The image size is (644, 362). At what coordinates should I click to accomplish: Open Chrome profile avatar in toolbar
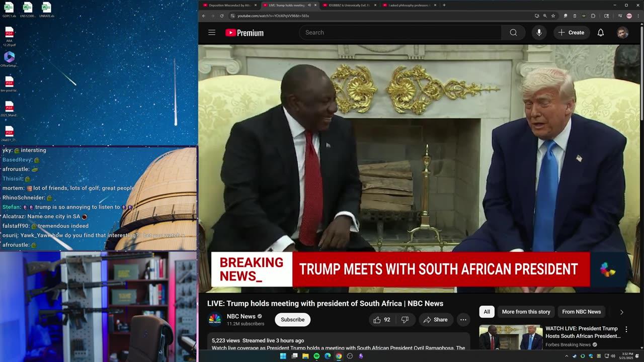(x=629, y=16)
